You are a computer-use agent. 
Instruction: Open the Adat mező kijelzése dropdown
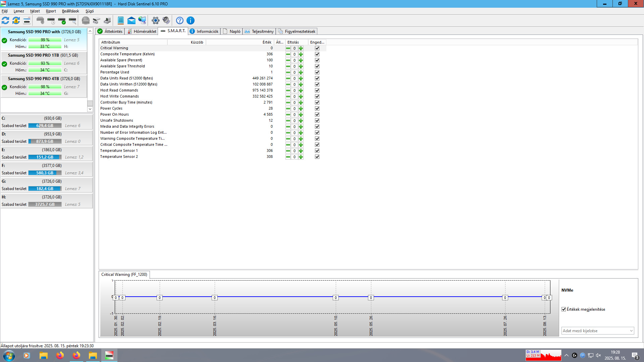[598, 331]
